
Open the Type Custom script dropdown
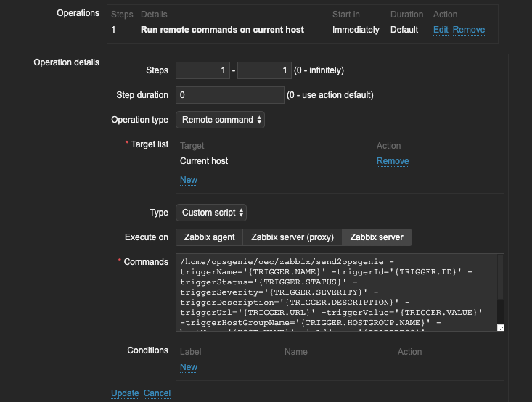(x=211, y=213)
